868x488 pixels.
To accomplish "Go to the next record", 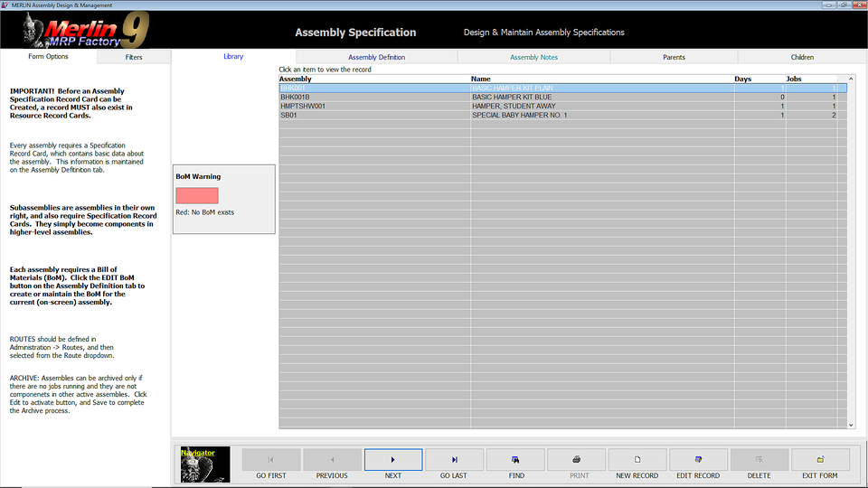I will [x=392, y=460].
